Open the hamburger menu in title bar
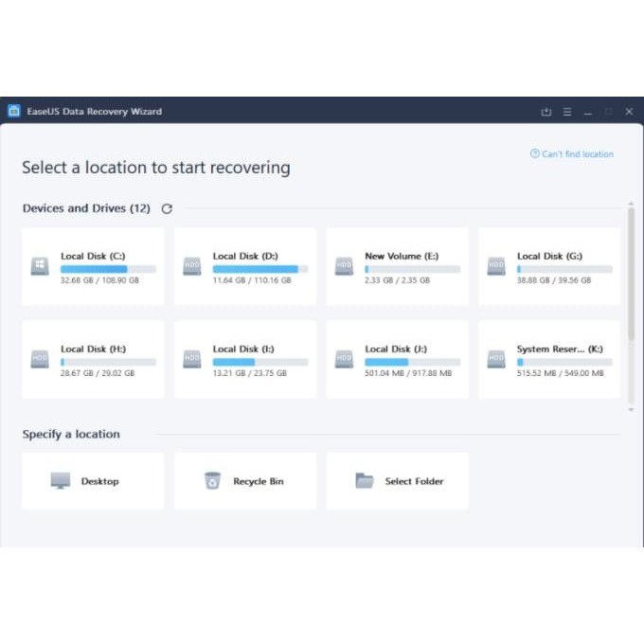The image size is (644, 644). 567,112
